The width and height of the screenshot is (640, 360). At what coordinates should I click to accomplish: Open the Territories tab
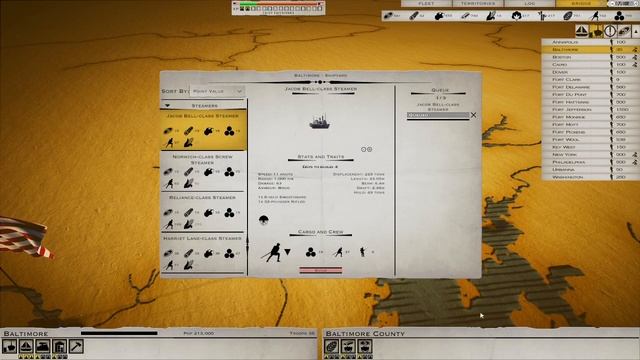point(478,3)
